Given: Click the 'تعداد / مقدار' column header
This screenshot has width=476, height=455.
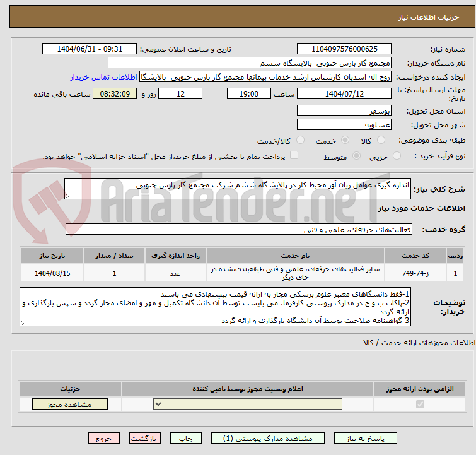Looking at the screenshot, I should pos(115,256).
